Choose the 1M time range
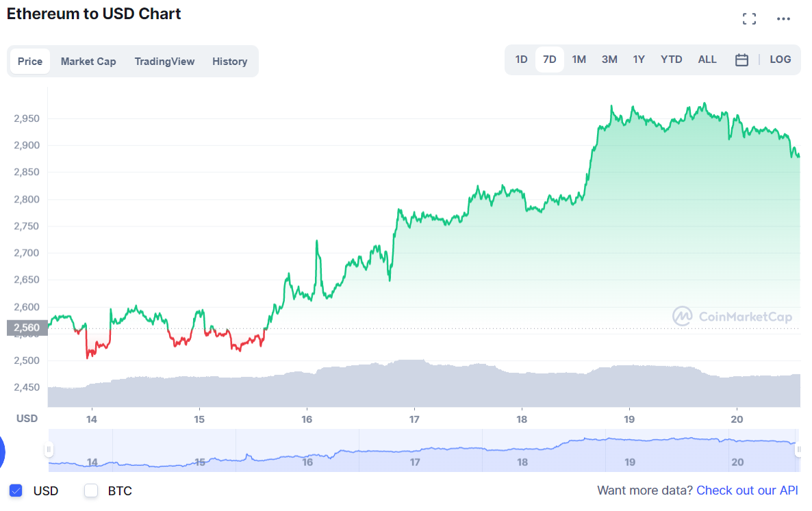812x511 pixels. pos(579,60)
